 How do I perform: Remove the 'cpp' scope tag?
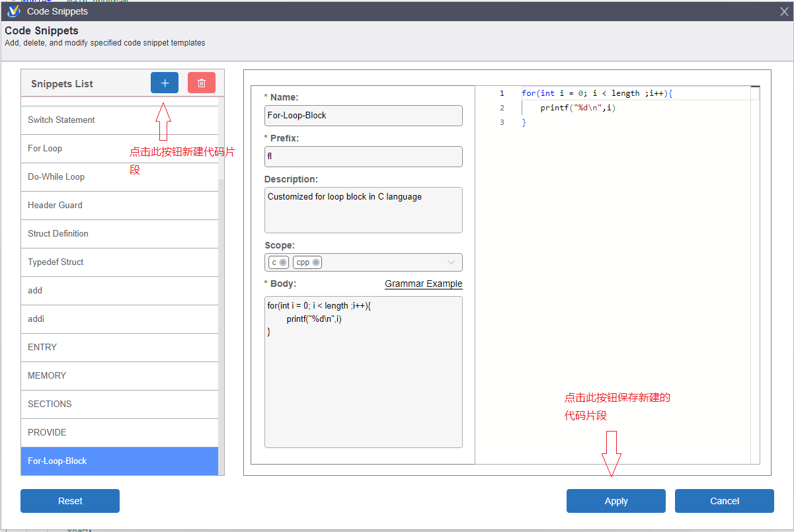click(x=316, y=262)
